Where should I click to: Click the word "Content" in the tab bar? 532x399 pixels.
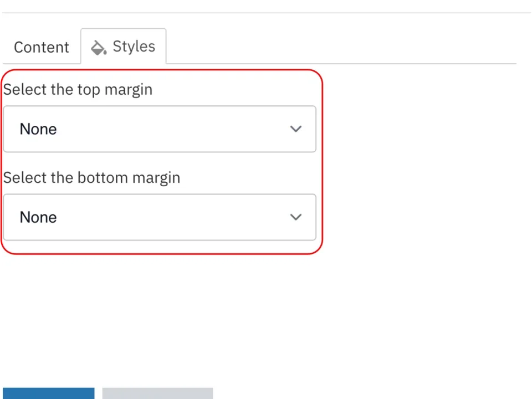[42, 47]
